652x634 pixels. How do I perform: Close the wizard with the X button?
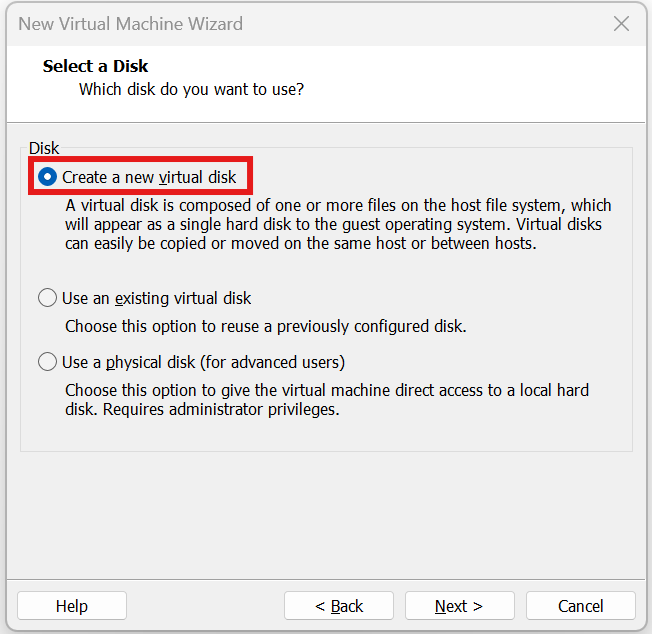(x=621, y=24)
